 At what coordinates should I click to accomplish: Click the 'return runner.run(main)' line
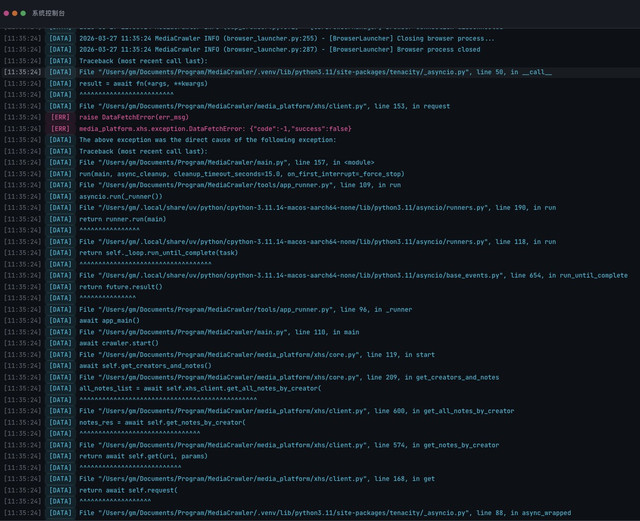(122, 219)
